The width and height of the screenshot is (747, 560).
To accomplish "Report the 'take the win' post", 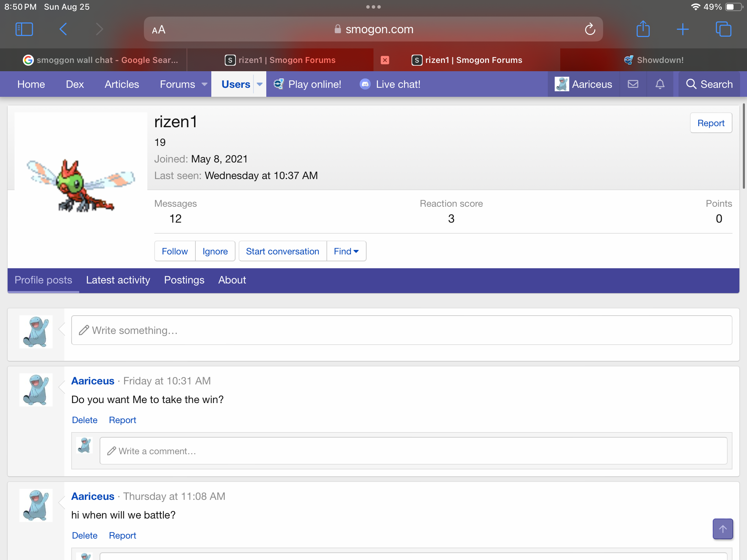I will click(122, 420).
